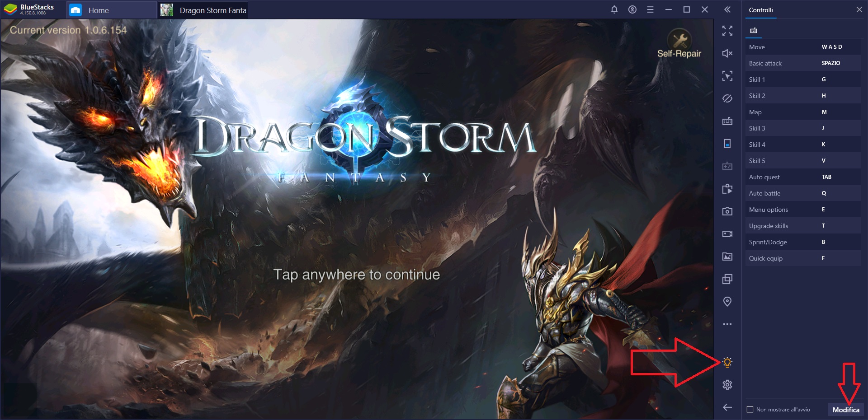Open BlueStacks settings gear icon
The width and height of the screenshot is (868, 420).
pyautogui.click(x=727, y=385)
